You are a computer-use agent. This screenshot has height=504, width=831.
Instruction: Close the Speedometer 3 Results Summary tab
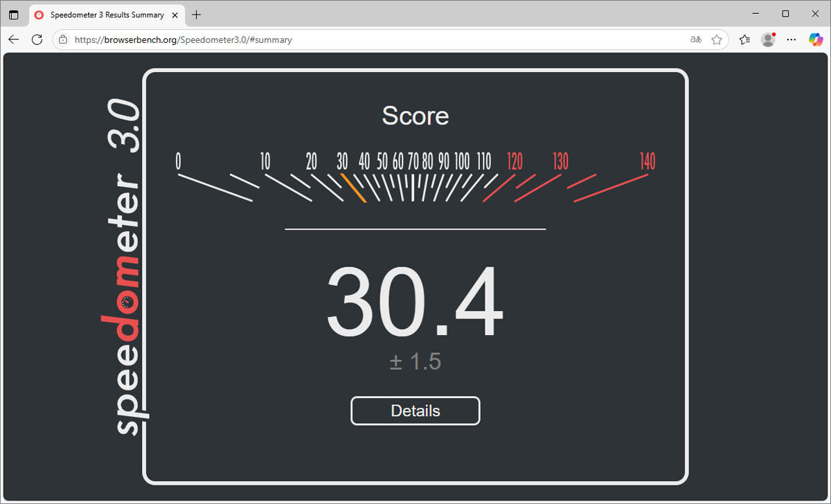tap(175, 15)
